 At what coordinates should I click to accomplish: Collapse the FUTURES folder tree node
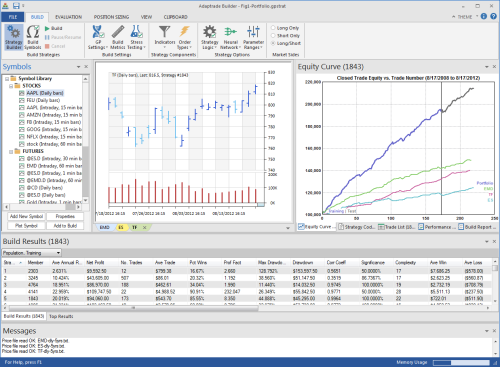11,152
